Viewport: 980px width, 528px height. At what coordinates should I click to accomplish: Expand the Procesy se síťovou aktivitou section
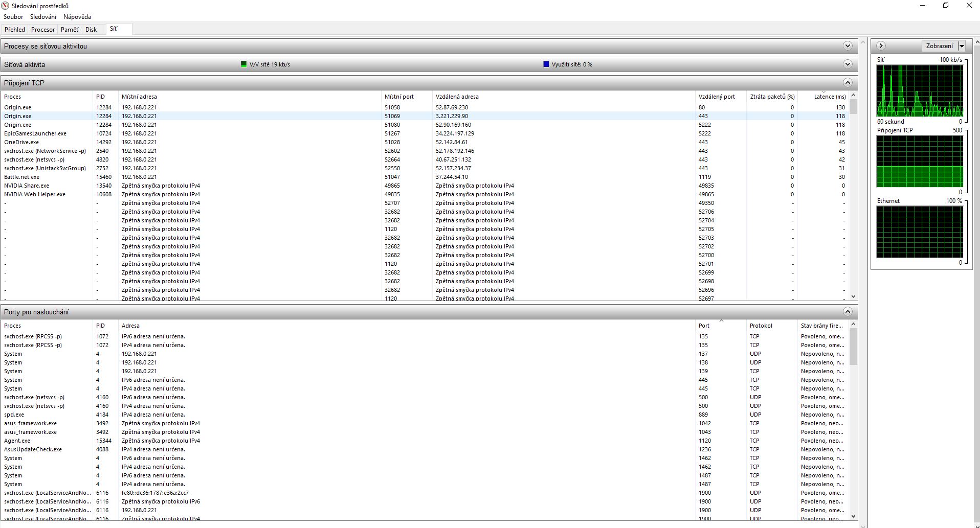[x=848, y=46]
